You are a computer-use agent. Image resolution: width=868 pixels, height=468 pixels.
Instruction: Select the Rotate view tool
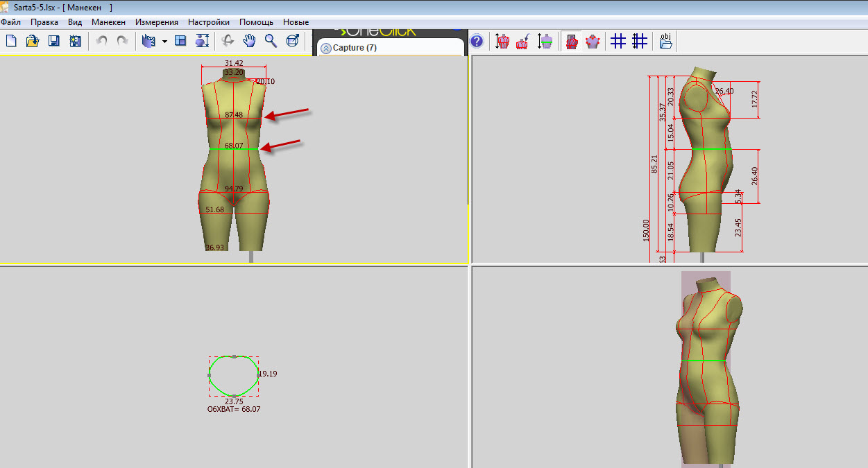coord(228,41)
